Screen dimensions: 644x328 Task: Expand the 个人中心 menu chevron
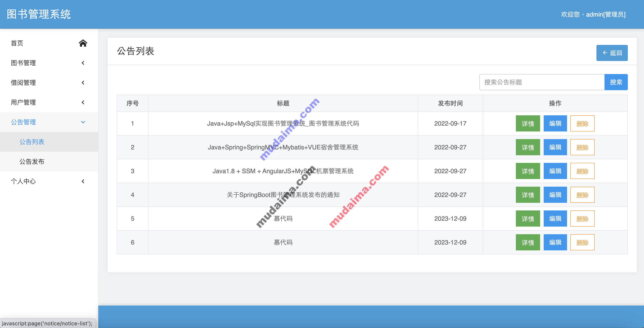pyautogui.click(x=83, y=181)
